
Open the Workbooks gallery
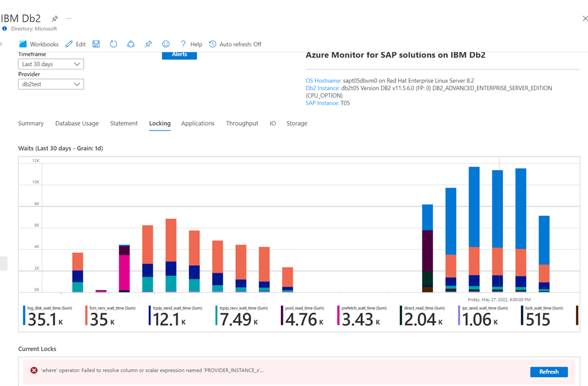pos(39,44)
